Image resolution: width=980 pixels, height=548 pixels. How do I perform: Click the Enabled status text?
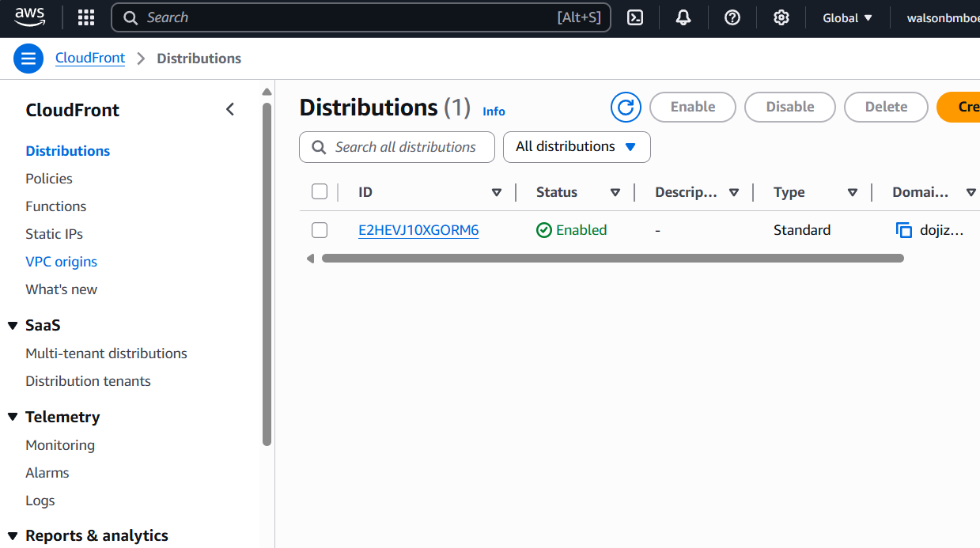click(581, 230)
